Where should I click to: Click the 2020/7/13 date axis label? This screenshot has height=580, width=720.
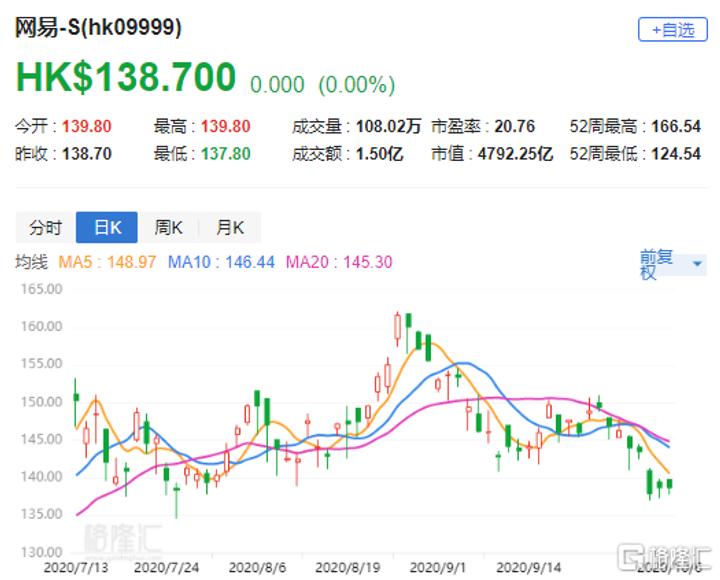click(76, 568)
